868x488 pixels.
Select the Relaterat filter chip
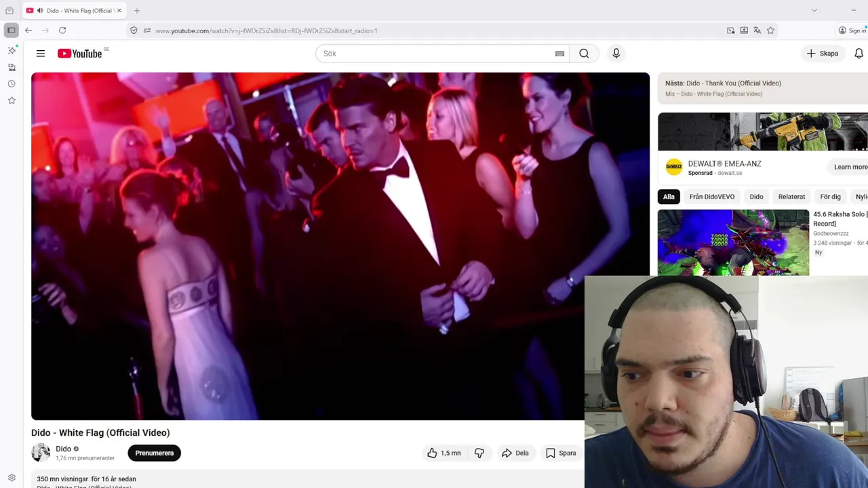click(x=791, y=197)
